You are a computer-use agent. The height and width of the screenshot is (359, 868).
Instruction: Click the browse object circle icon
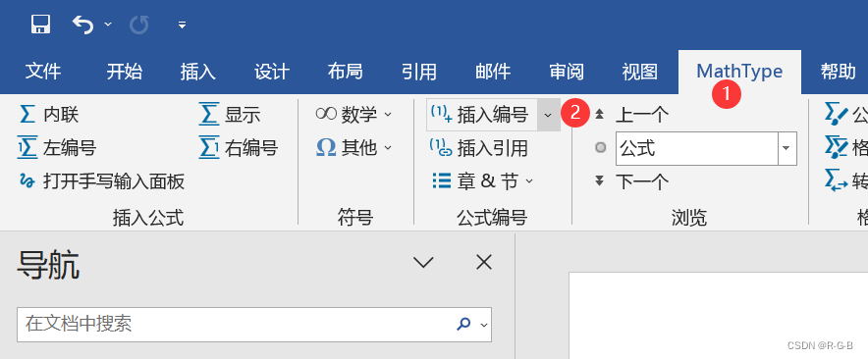[600, 148]
